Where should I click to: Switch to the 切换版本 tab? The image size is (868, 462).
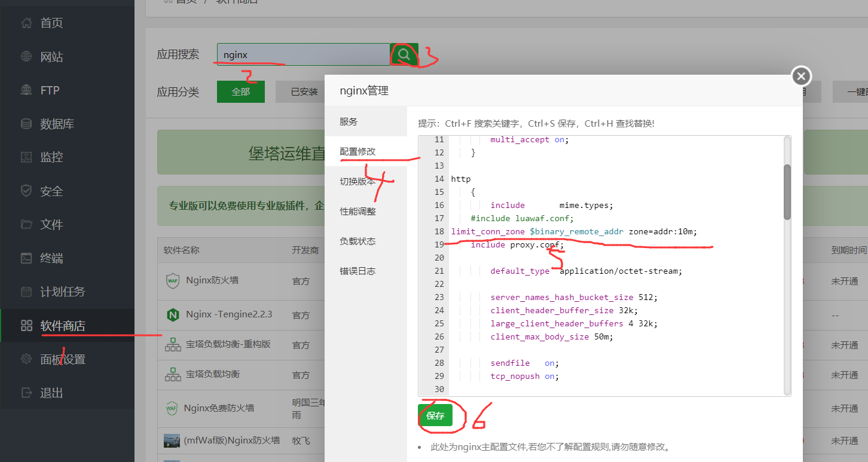pos(366,181)
